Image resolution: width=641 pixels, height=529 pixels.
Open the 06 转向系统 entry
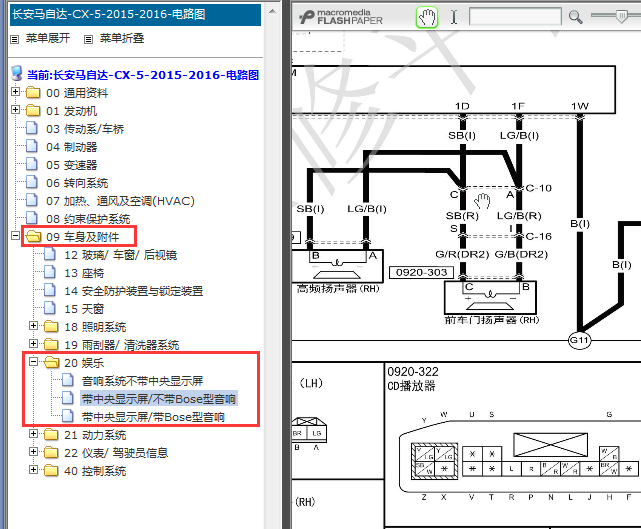tap(77, 183)
